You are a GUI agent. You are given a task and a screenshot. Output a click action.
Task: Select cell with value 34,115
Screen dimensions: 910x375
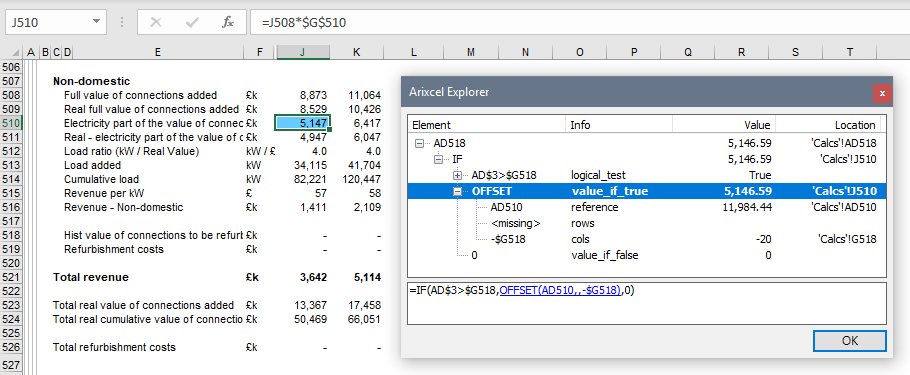303,165
